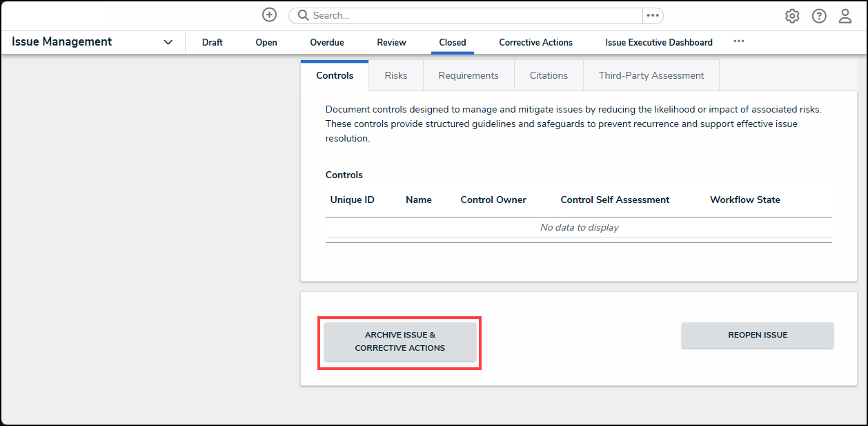Image resolution: width=868 pixels, height=426 pixels.
Task: Open the Overdue view
Action: 326,42
